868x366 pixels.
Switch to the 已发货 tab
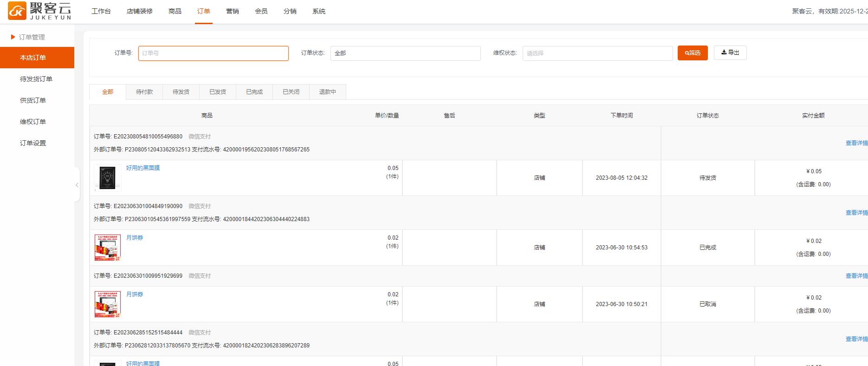[218, 92]
